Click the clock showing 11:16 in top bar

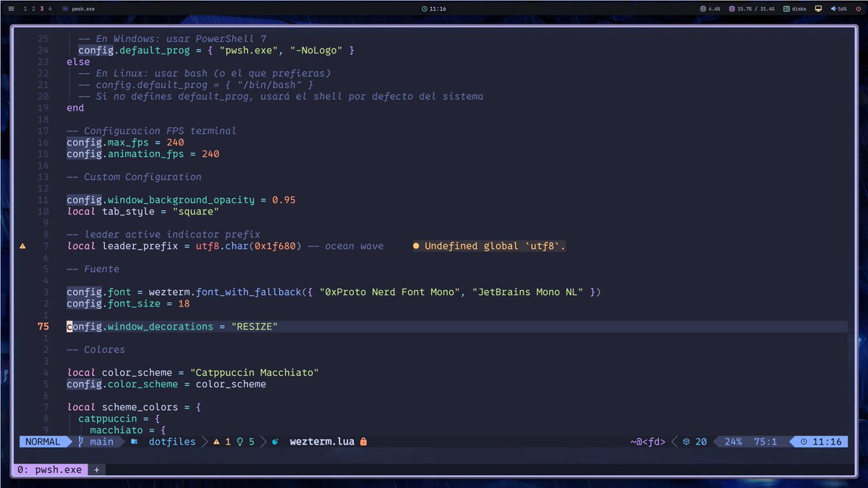434,9
